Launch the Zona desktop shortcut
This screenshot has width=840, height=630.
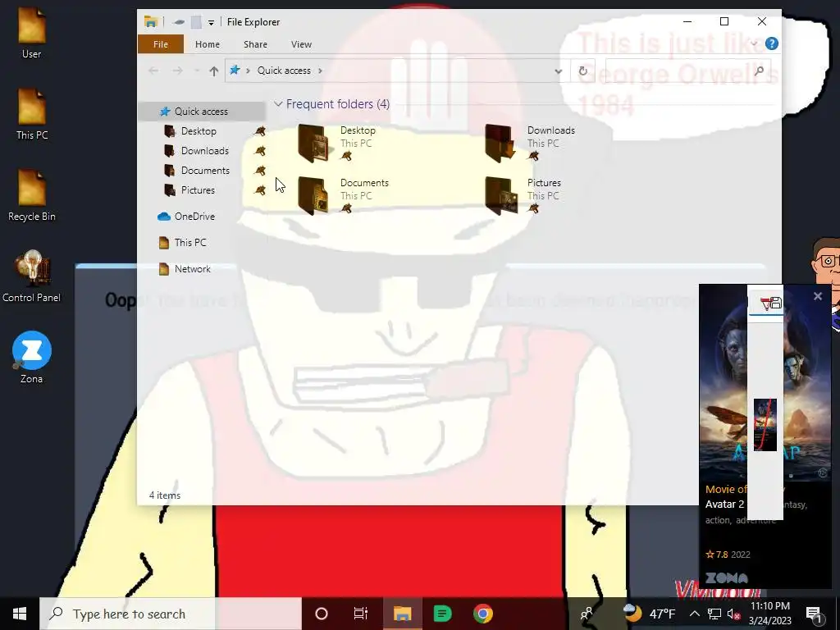click(x=32, y=358)
